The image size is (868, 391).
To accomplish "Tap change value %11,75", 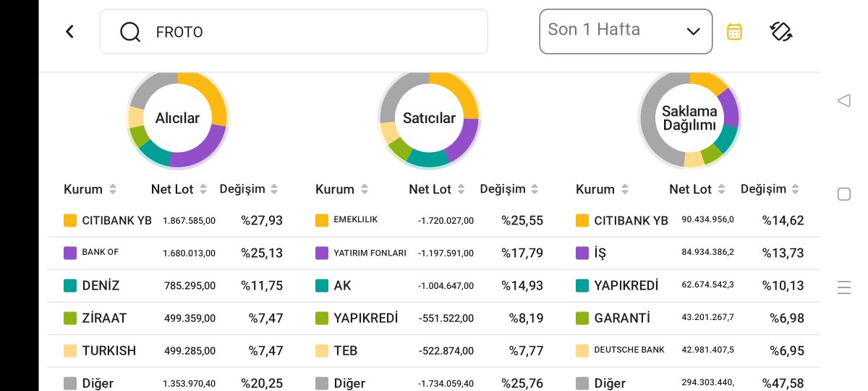I will click(x=262, y=285).
